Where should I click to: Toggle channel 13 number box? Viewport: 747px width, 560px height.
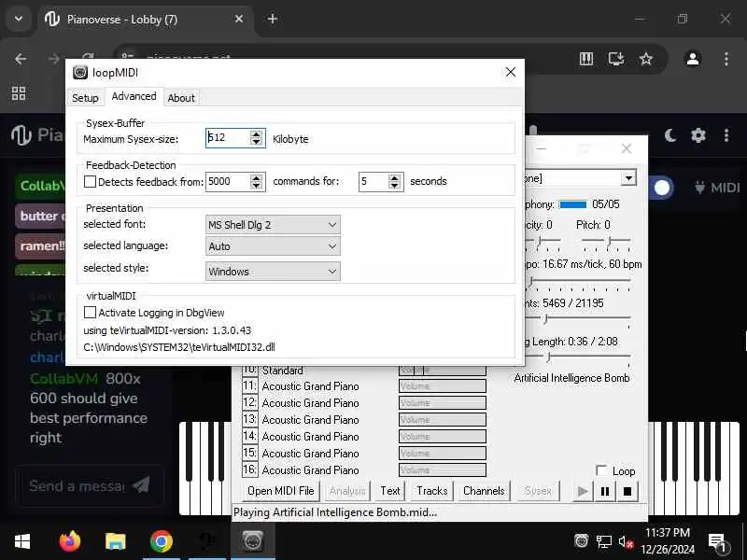tap(250, 419)
